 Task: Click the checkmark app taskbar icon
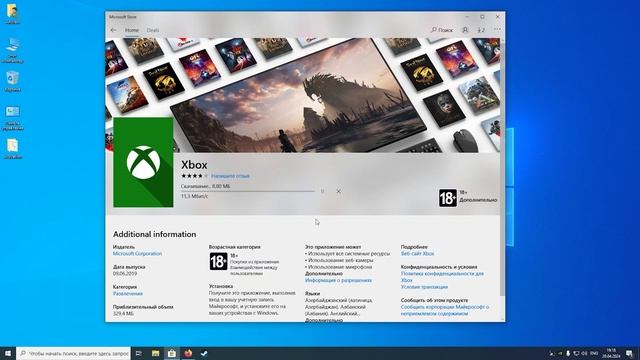[x=204, y=353]
